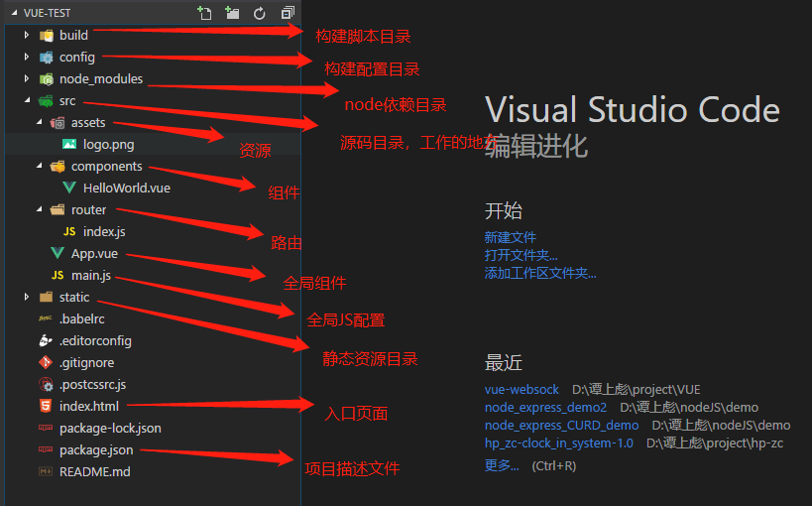
Task: Click the Vue icon beside HelloWorld.vue
Action: [x=69, y=188]
